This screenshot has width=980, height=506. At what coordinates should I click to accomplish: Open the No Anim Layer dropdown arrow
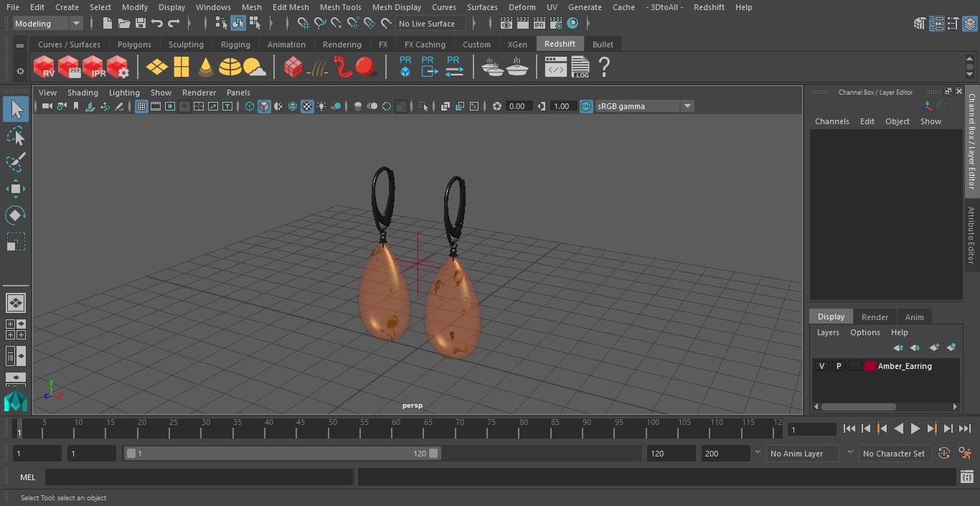tap(758, 454)
